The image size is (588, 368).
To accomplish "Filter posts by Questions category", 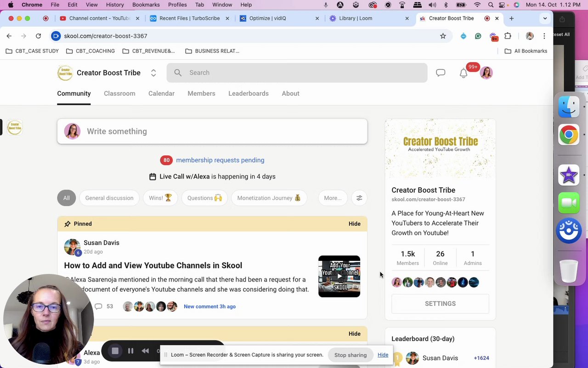I will [204, 198].
